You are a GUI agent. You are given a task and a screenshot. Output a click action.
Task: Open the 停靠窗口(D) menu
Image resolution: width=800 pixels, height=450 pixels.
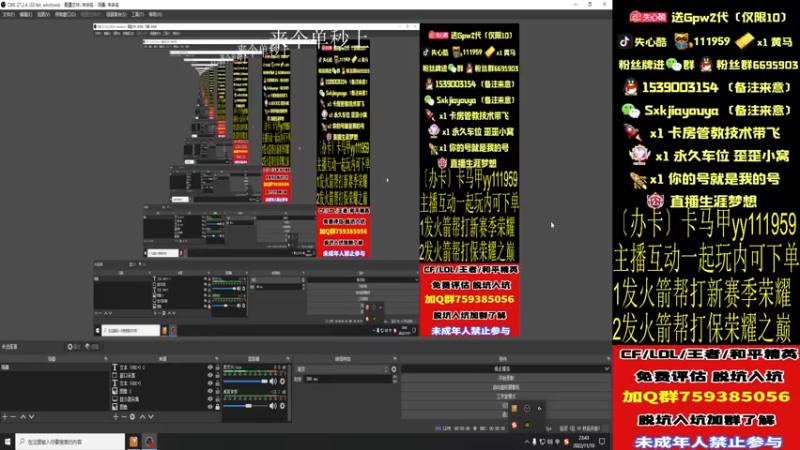click(x=65, y=14)
